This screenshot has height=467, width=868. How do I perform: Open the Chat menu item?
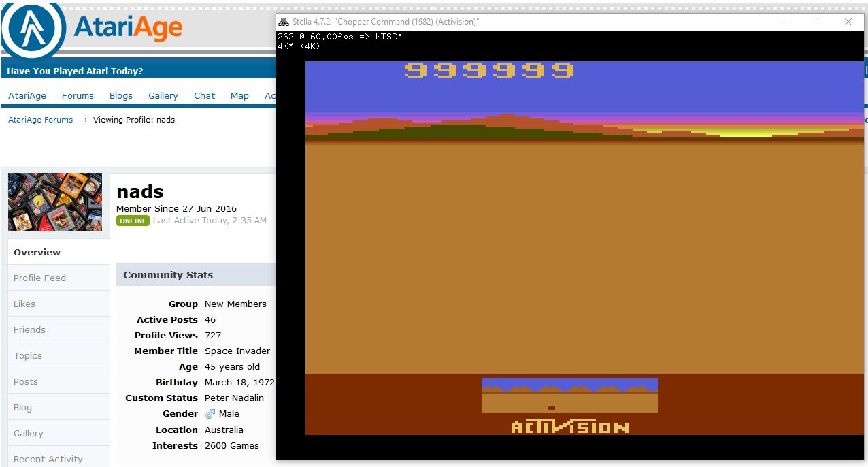tap(204, 95)
